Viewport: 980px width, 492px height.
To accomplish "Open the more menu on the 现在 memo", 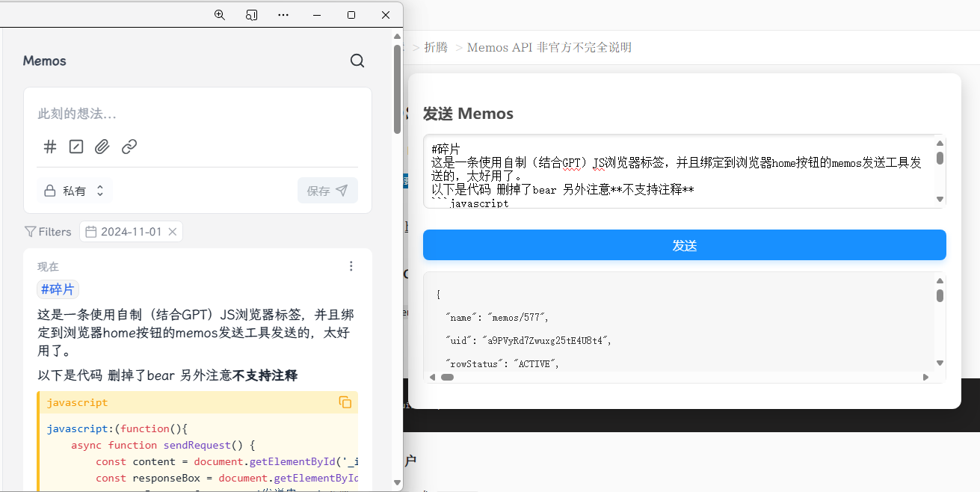I will [x=351, y=266].
